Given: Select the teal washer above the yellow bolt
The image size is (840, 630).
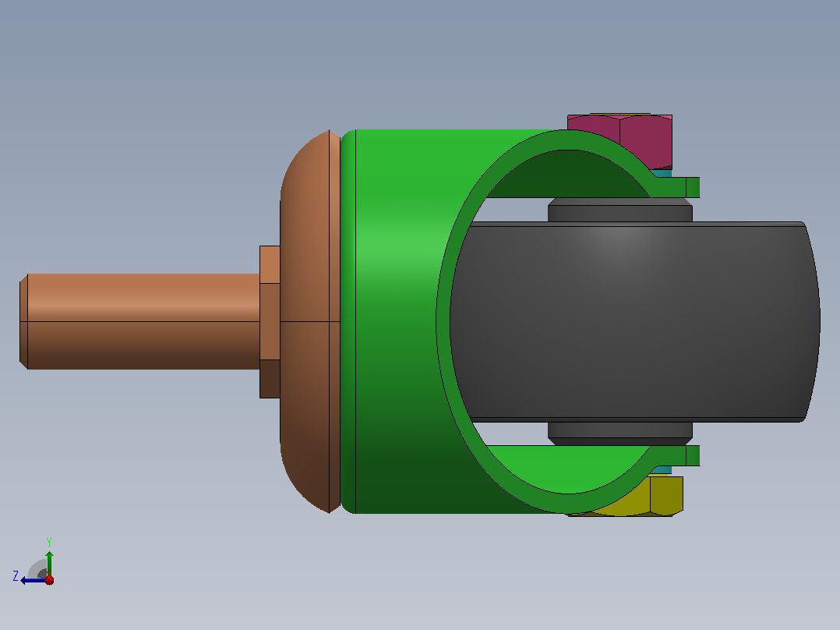Looking at the screenshot, I should click(x=662, y=470).
